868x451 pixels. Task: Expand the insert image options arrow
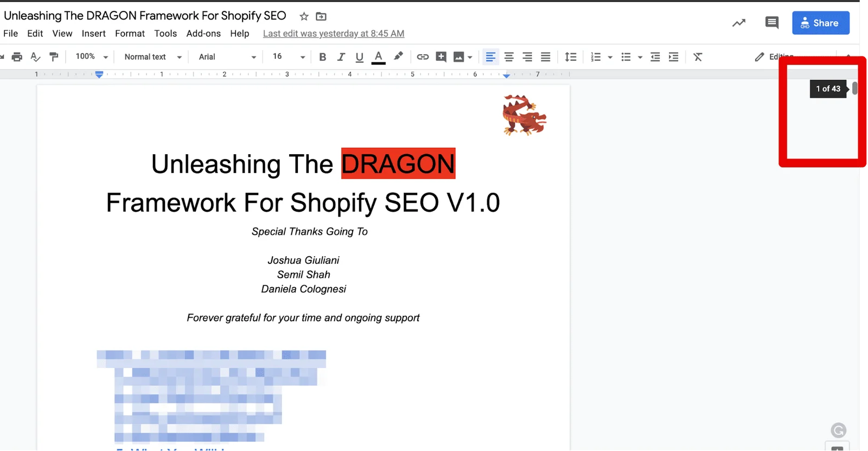(x=470, y=57)
